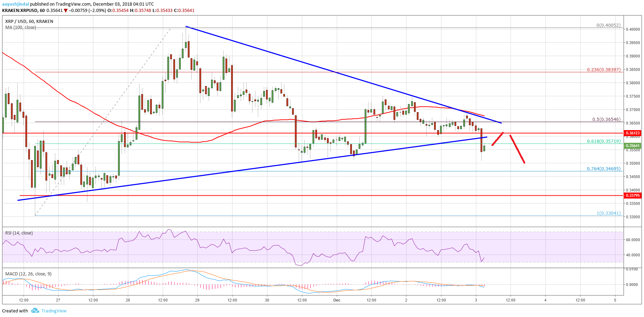Screen dimensions: 644x317
Task: Click the XRP / USD, 60, KRAKEN title
Action: [x=29, y=22]
